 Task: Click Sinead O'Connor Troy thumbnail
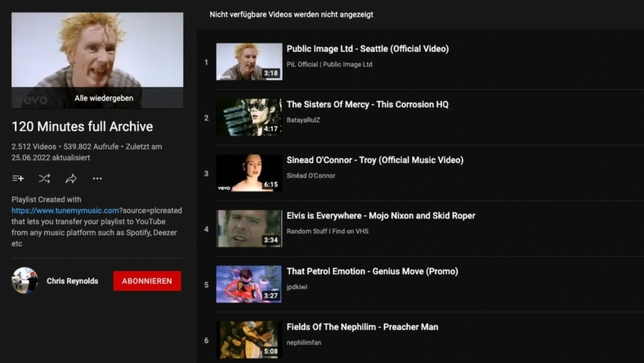(249, 173)
